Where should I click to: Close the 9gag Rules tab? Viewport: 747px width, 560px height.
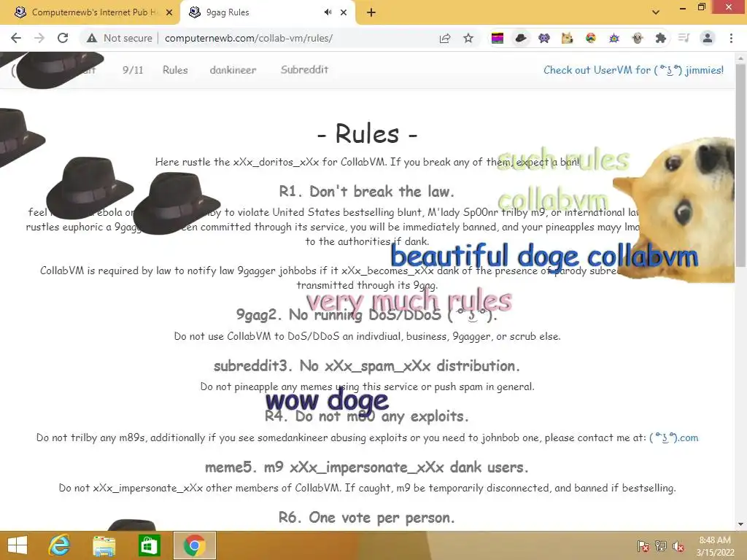[x=344, y=12]
